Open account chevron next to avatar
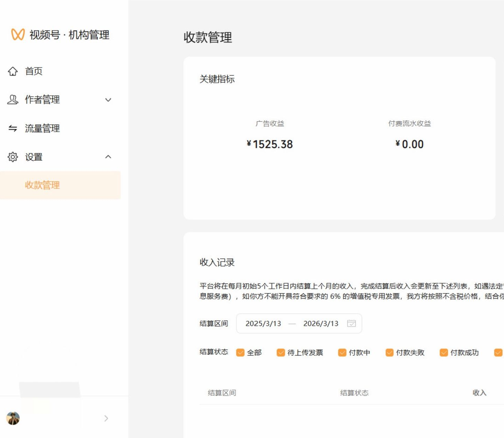504x438 pixels. (x=106, y=418)
